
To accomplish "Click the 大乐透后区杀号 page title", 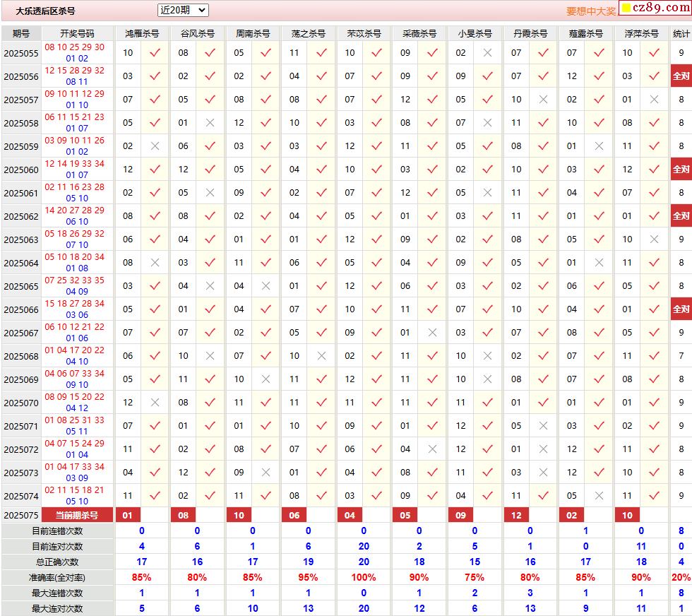I will [x=45, y=11].
